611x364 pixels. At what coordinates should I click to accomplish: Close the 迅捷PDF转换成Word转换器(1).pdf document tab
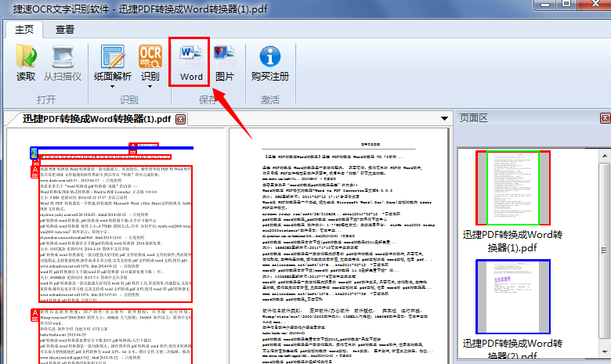coord(180,119)
